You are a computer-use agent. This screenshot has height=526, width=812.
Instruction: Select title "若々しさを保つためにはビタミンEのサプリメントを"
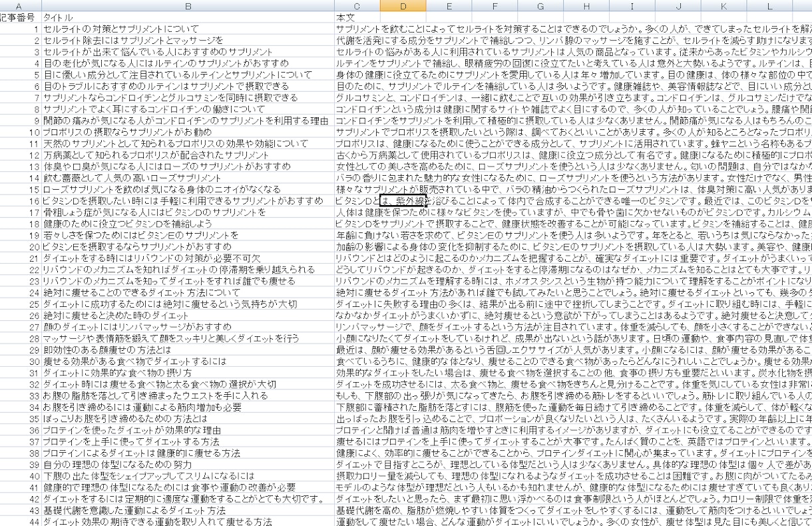[188, 234]
